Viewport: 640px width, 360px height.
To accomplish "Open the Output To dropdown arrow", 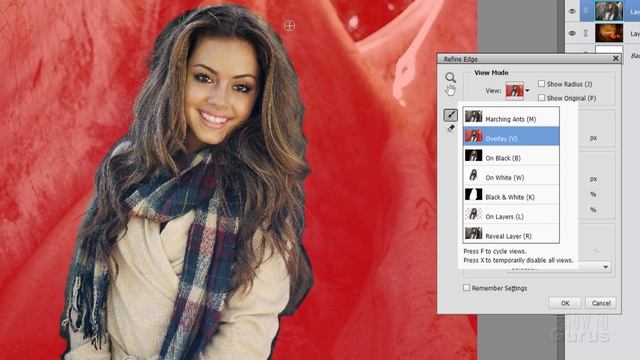I will point(606,267).
